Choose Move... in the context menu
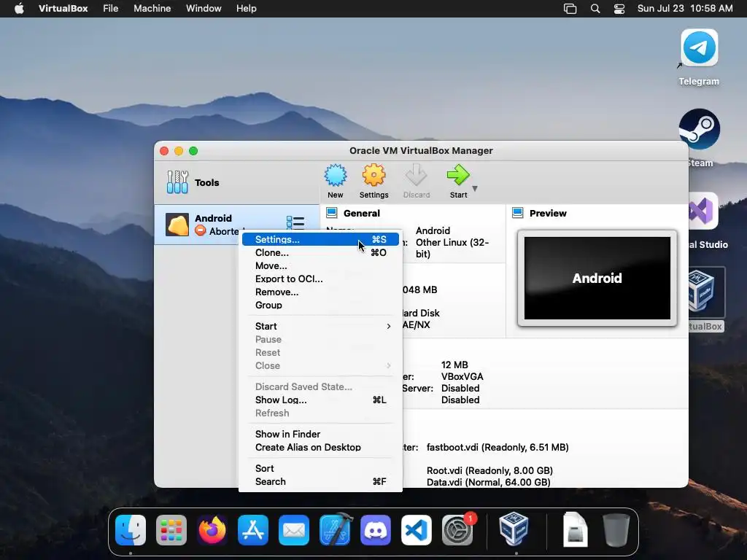Screen dimensions: 747x560 321,265
